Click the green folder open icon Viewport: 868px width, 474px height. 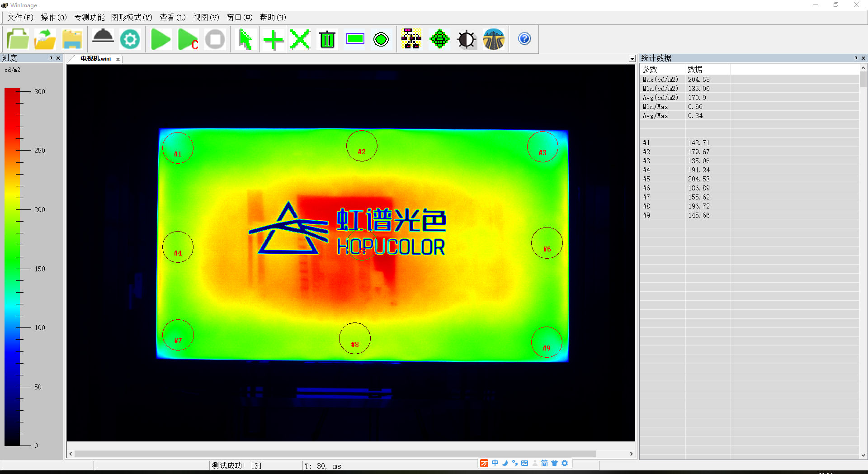point(18,39)
